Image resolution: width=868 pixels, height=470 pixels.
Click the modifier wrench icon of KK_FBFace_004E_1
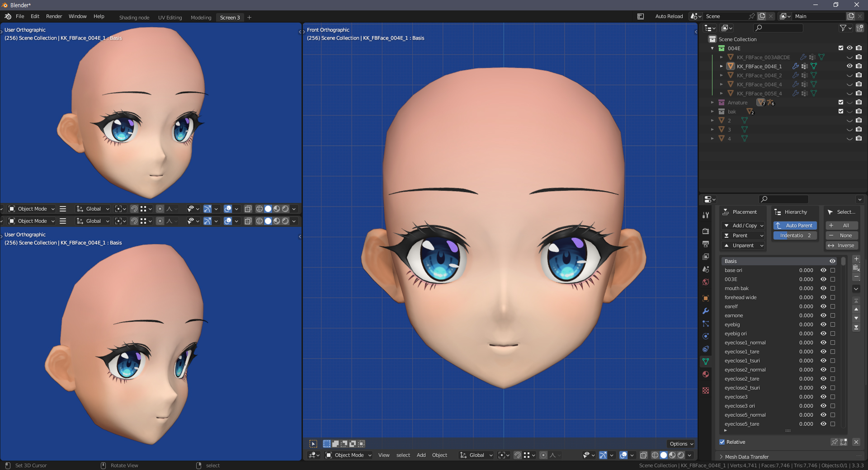pyautogui.click(x=796, y=66)
